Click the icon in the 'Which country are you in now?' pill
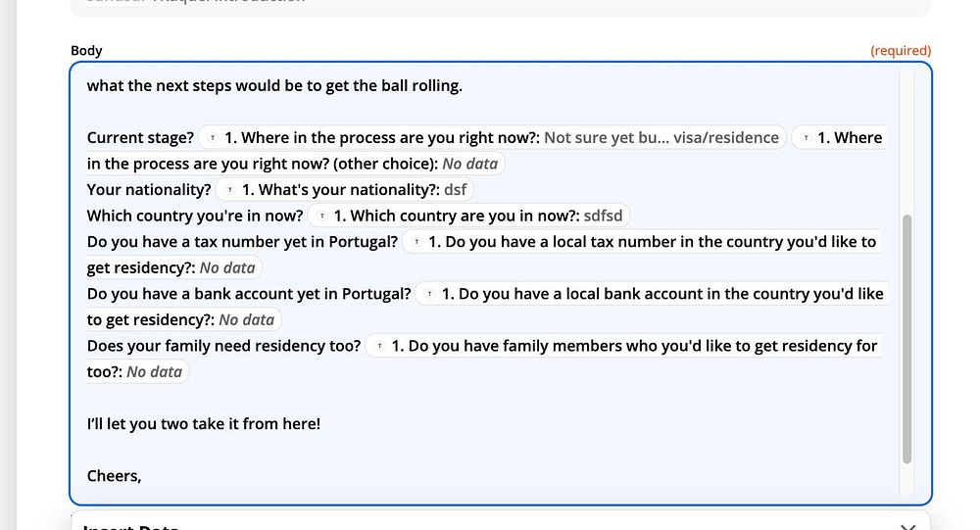The width and height of the screenshot is (980, 530). coord(322,216)
